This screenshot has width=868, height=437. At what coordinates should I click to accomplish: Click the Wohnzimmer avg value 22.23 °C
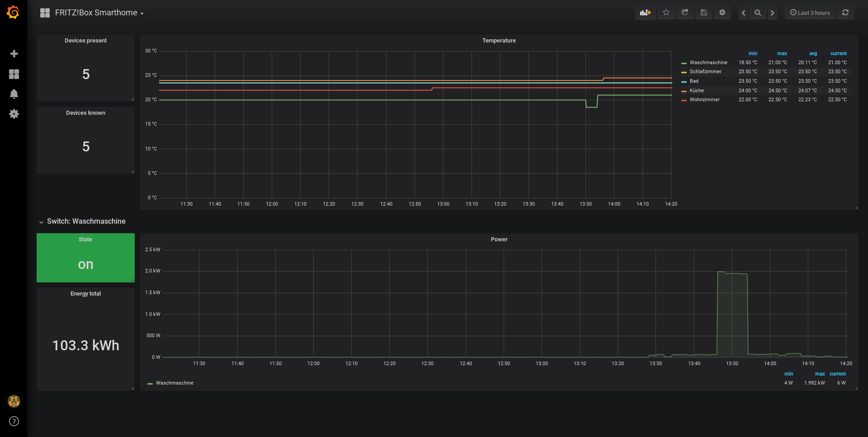click(807, 99)
